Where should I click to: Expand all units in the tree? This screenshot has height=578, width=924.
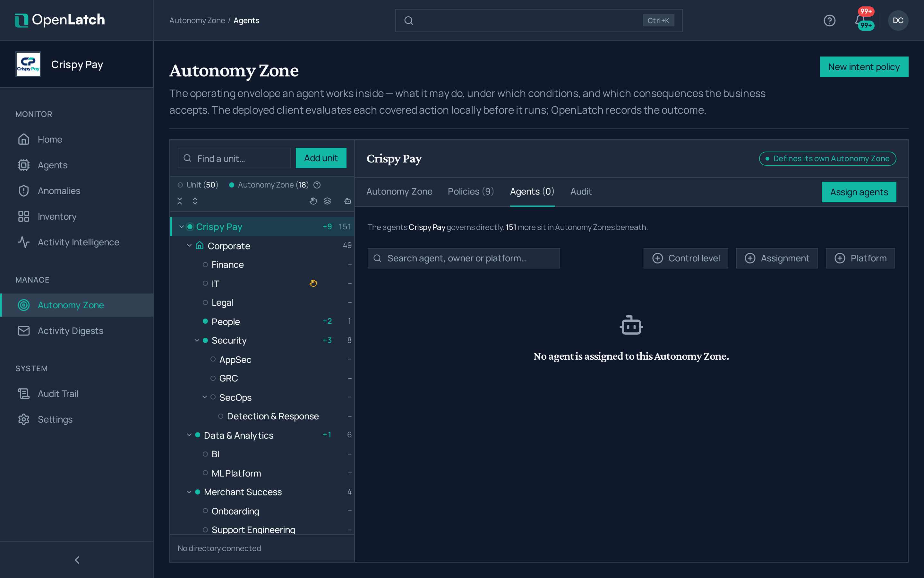[195, 201]
